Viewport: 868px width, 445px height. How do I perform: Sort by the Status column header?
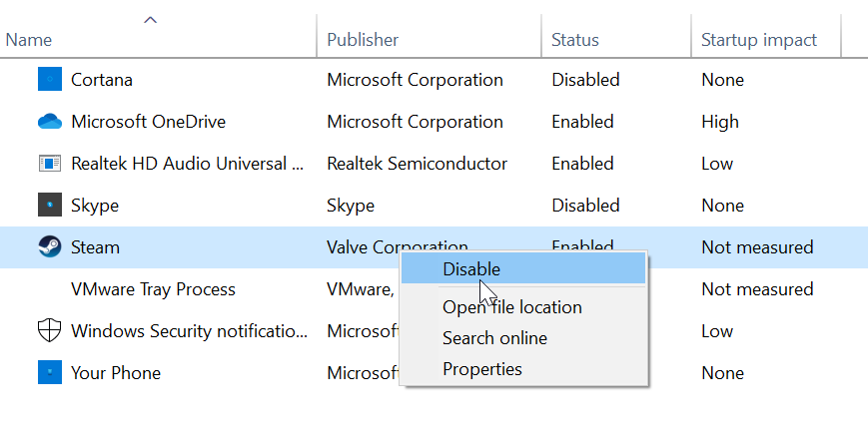point(575,40)
